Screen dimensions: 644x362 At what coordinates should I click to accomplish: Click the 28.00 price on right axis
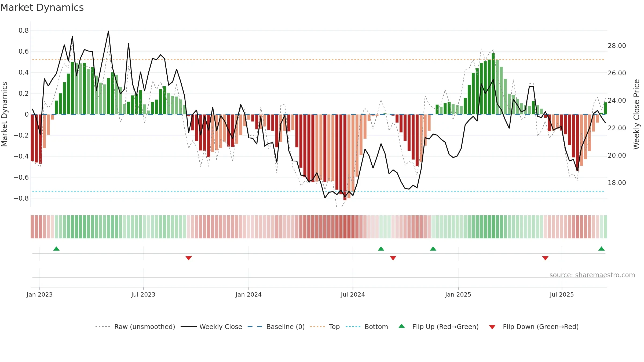pyautogui.click(x=617, y=46)
